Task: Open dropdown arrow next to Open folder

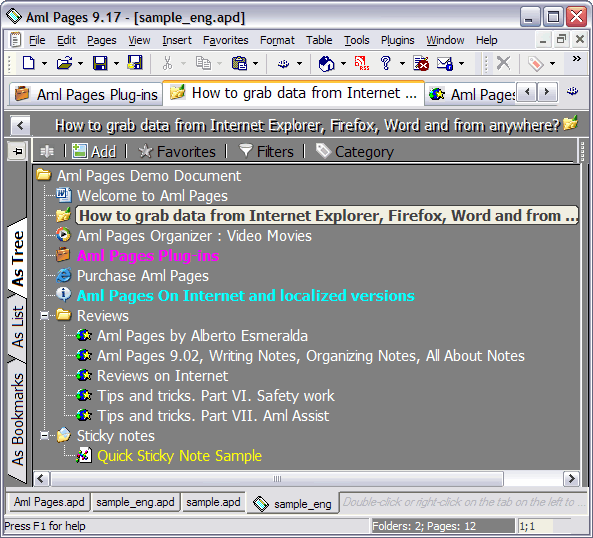Action: coord(80,63)
